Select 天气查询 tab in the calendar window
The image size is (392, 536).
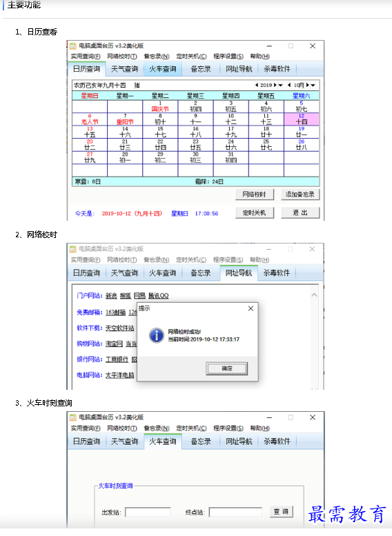[124, 69]
